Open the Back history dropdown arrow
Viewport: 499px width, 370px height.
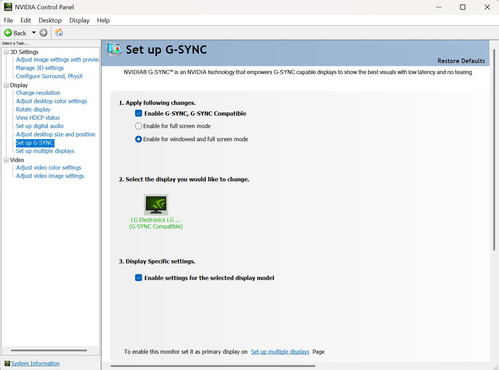[x=34, y=33]
